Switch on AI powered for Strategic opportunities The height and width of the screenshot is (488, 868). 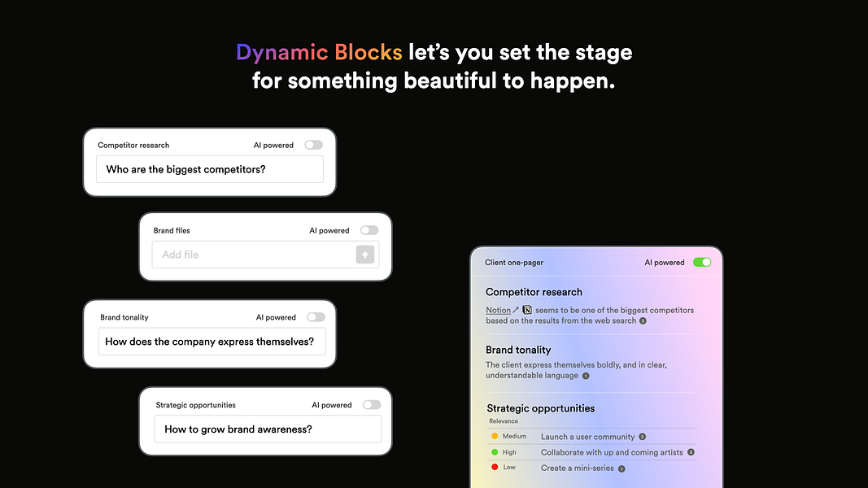point(372,405)
